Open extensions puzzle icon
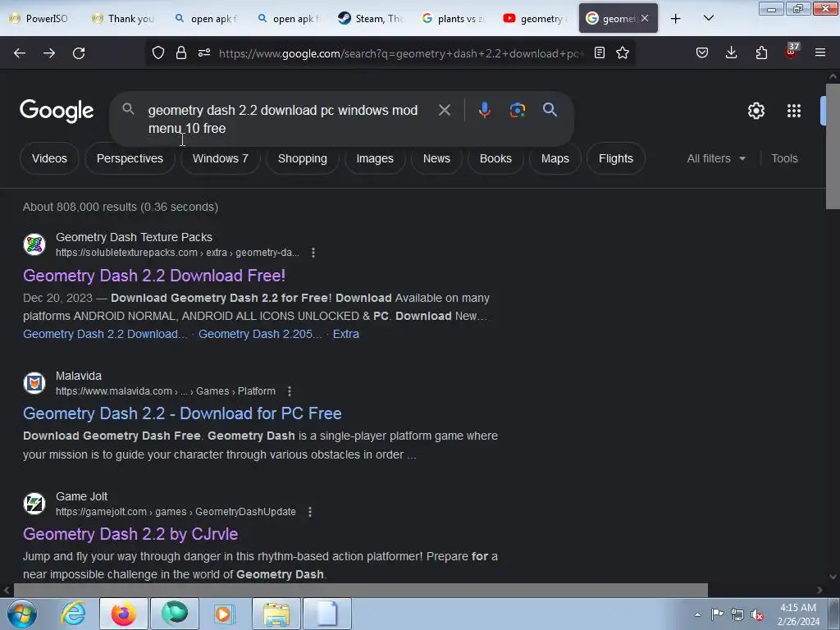Screen dimensions: 840x630 click(x=761, y=53)
